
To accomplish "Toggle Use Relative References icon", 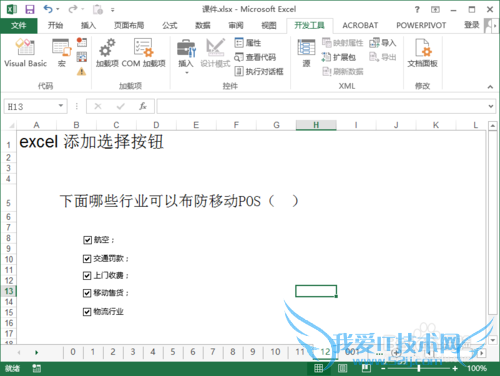I will [82, 57].
